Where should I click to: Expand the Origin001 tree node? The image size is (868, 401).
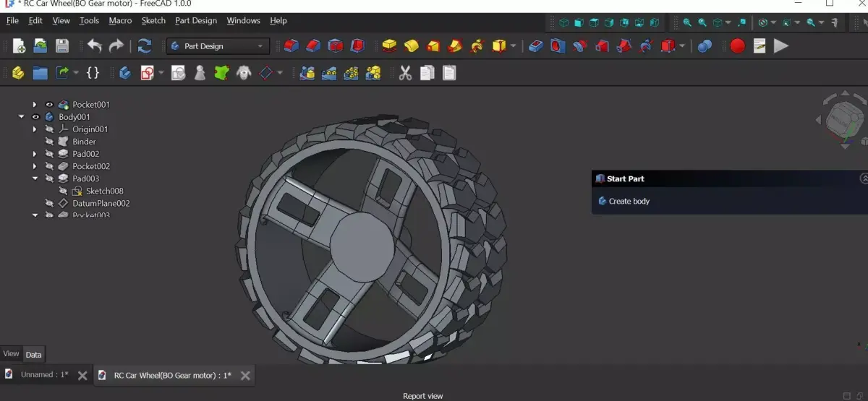click(35, 129)
